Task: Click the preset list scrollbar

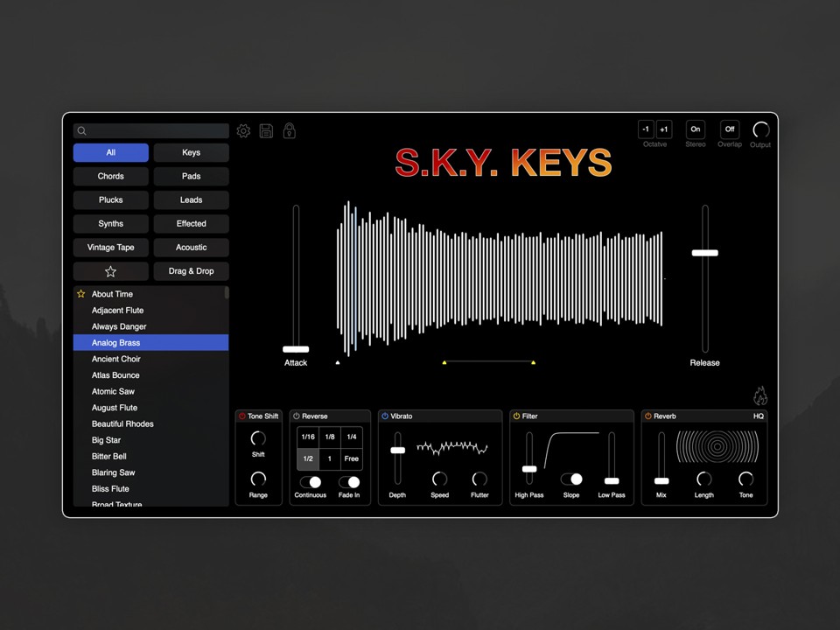Action: [x=227, y=292]
